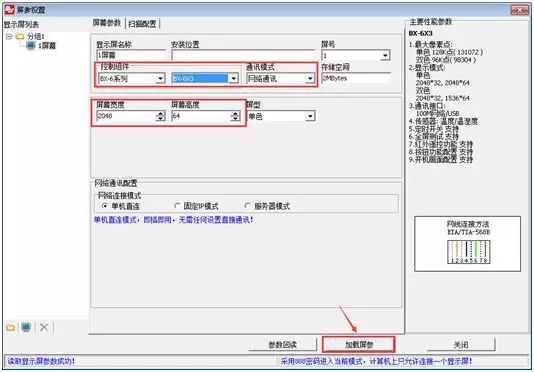Open the 屏号 dropdown

(x=385, y=55)
